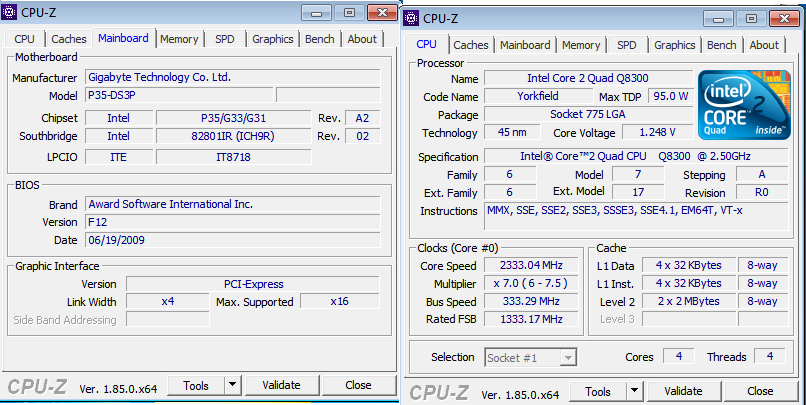This screenshot has width=806, height=405.
Task: Click the Threads count value field
Action: tap(770, 356)
